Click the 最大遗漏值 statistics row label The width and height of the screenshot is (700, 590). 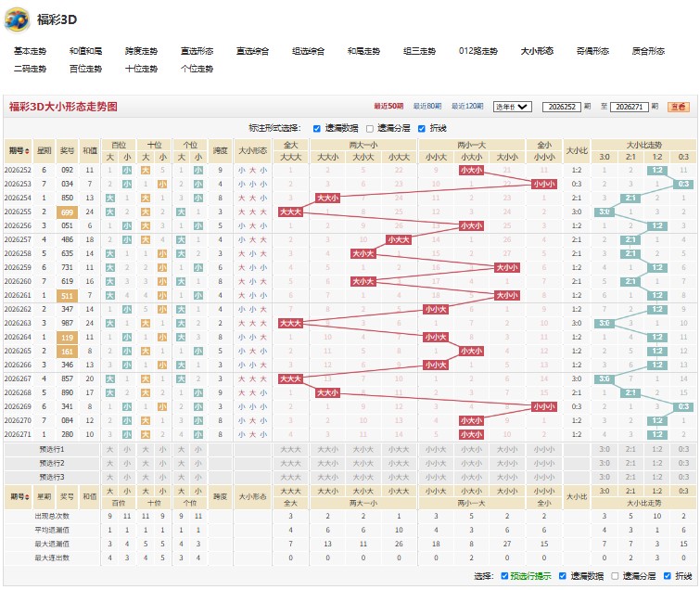tap(52, 544)
